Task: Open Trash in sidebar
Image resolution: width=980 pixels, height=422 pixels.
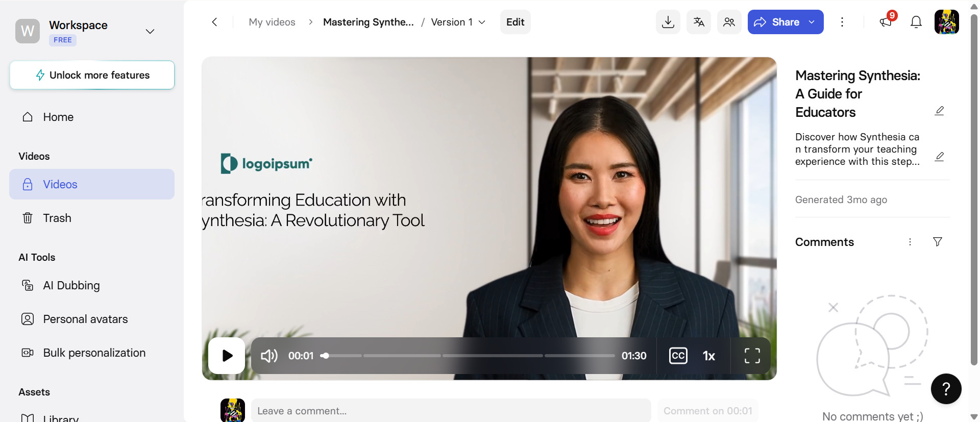Action: click(x=92, y=218)
